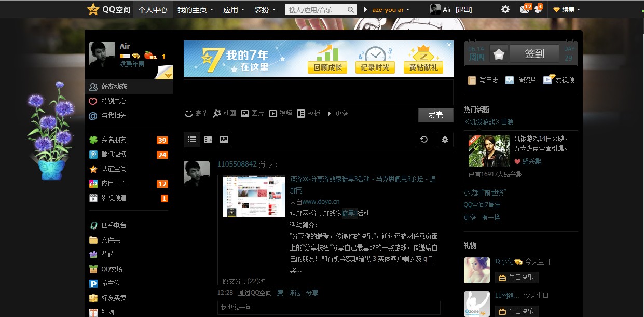Open the 个人中心 tab
The width and height of the screenshot is (644, 317).
pos(153,9)
